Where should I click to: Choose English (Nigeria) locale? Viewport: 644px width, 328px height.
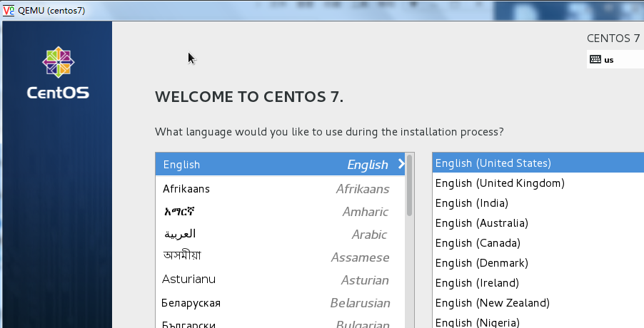pos(538,322)
